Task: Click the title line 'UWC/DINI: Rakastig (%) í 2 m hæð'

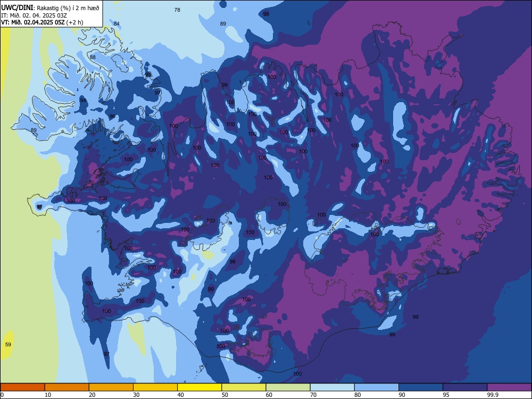Action: 50,8
